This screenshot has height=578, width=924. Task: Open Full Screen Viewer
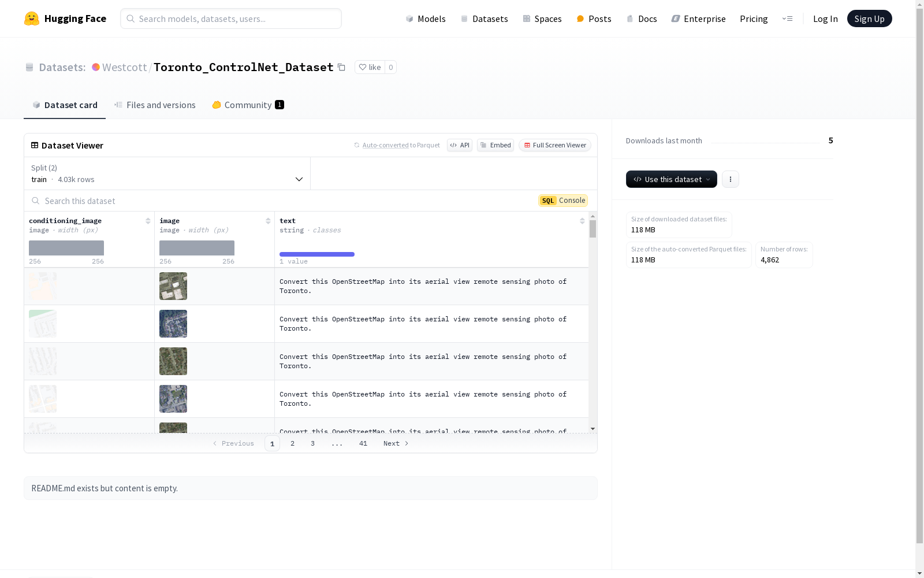pyautogui.click(x=555, y=145)
